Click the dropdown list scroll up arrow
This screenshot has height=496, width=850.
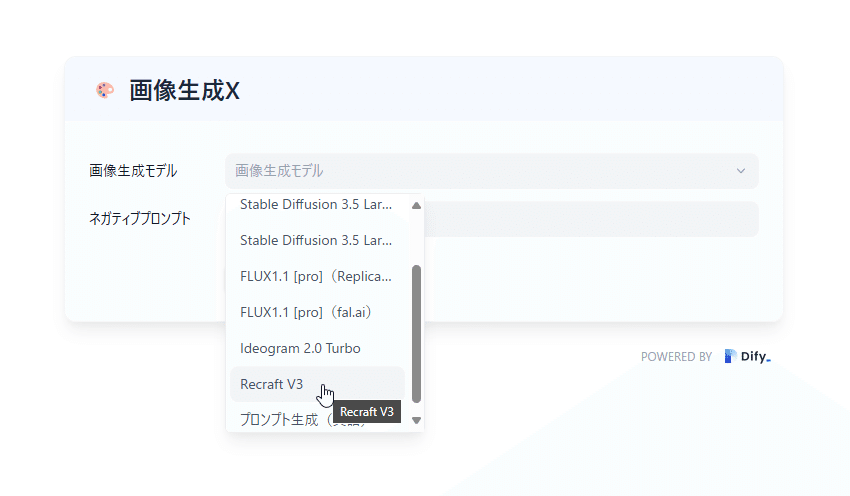pyautogui.click(x=416, y=205)
